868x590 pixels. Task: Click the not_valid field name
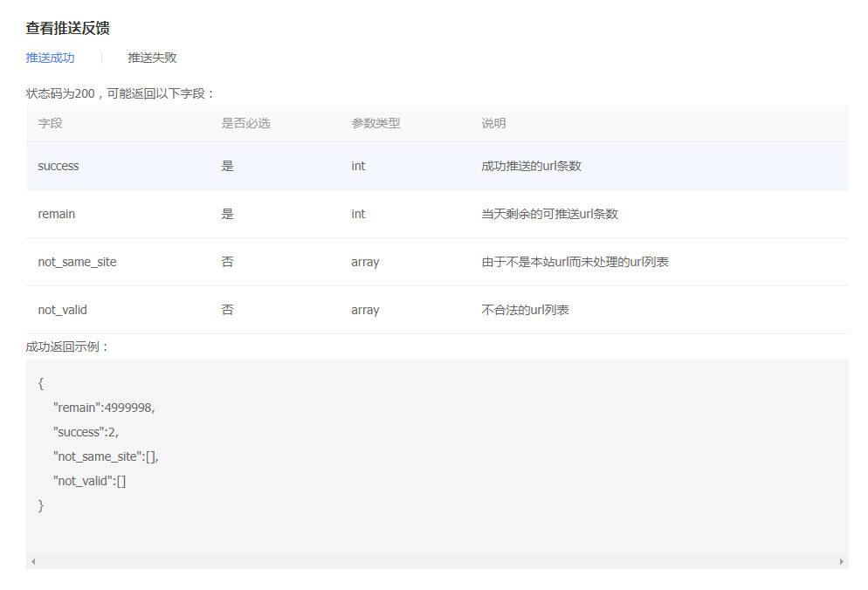62,310
